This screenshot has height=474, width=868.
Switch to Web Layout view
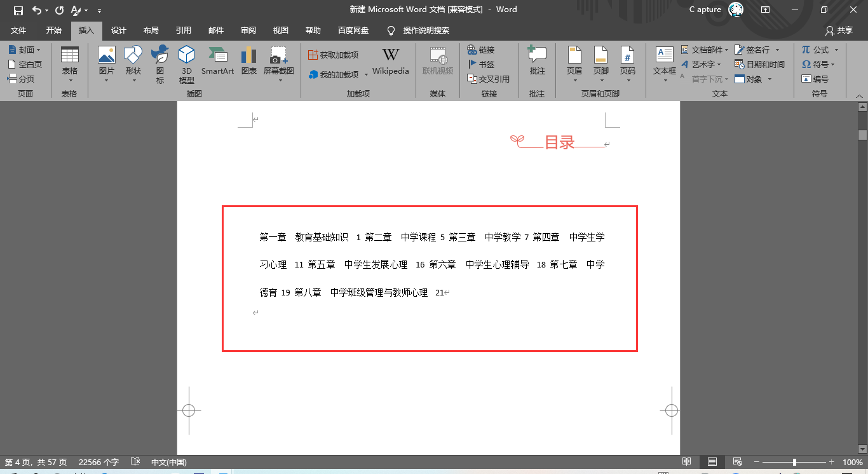point(738,462)
